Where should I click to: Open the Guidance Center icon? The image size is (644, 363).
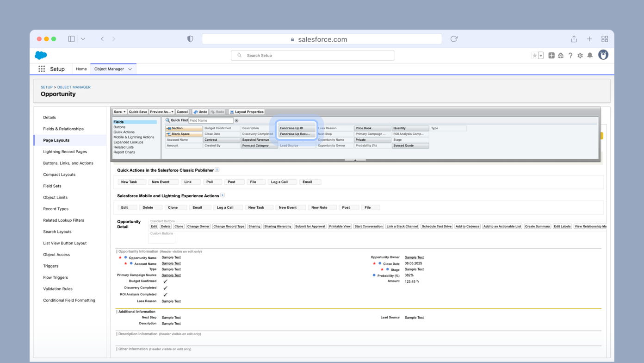point(561,55)
